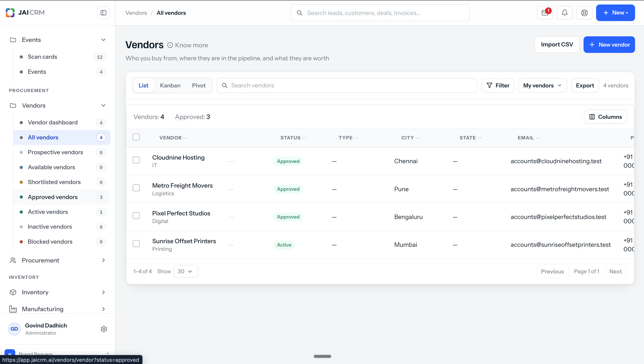Screen dimensions: 644x364
Task: Switch to the Kanban view tab
Action: tap(170, 86)
